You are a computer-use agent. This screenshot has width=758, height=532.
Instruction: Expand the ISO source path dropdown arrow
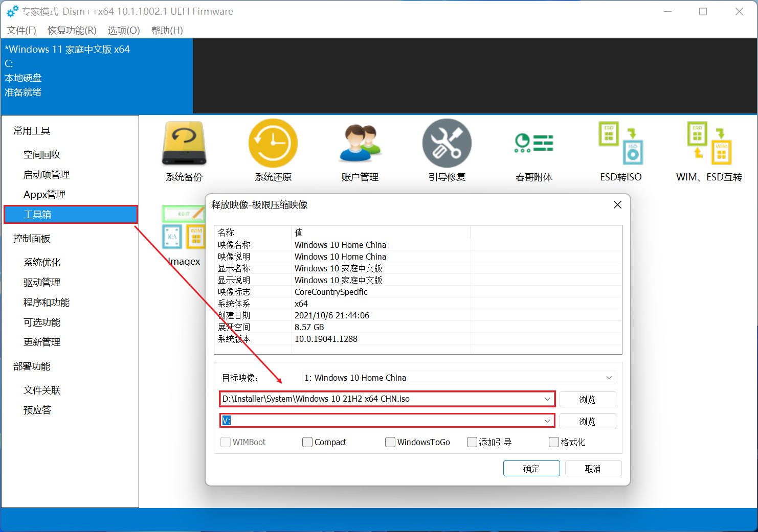pos(547,399)
